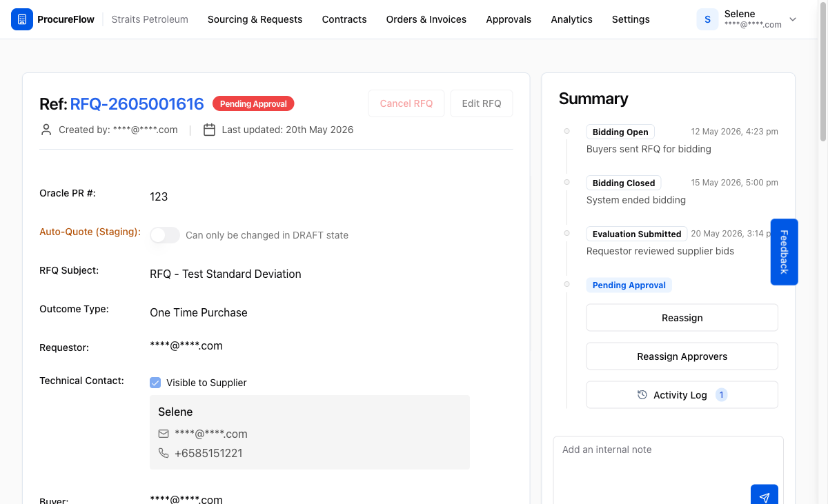Click the Bidding Closed timeline badge

click(x=624, y=183)
